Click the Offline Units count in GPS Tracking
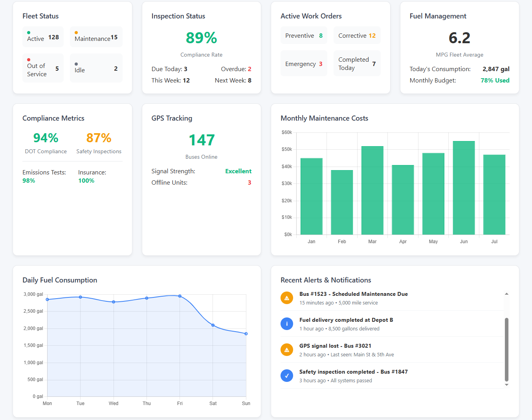The image size is (532, 420). 249,182
